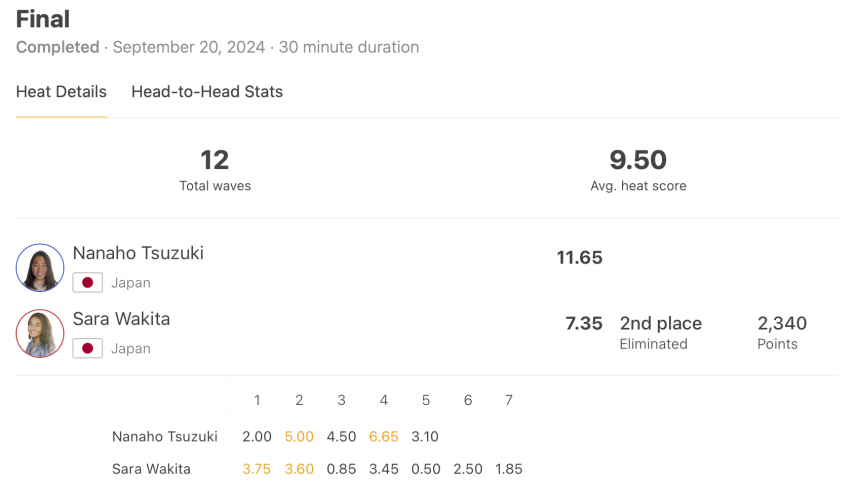Click the 2,340 Points value
856x494 pixels.
pos(782,332)
